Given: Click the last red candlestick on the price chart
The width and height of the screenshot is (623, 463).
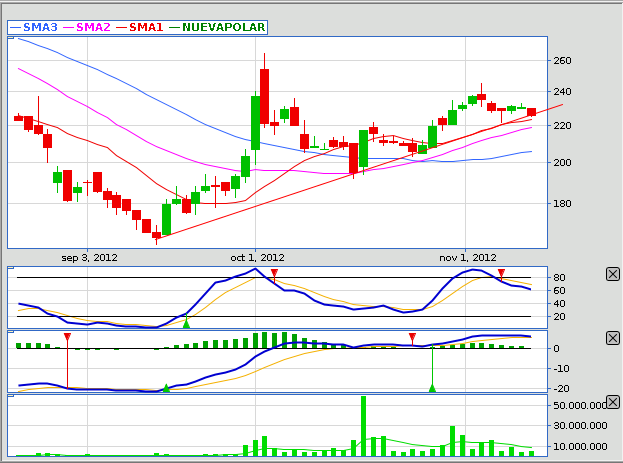Looking at the screenshot, I should 531,112.
